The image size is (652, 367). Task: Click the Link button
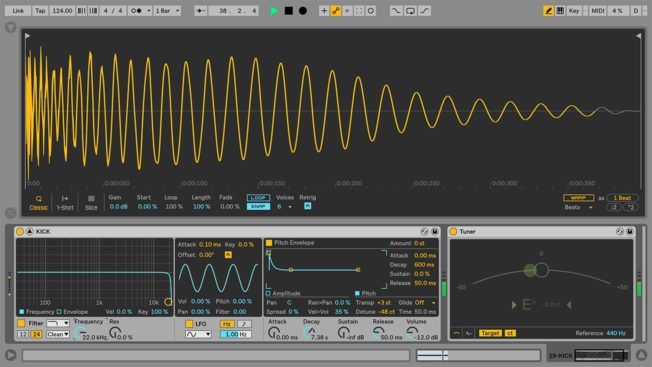[x=18, y=11]
